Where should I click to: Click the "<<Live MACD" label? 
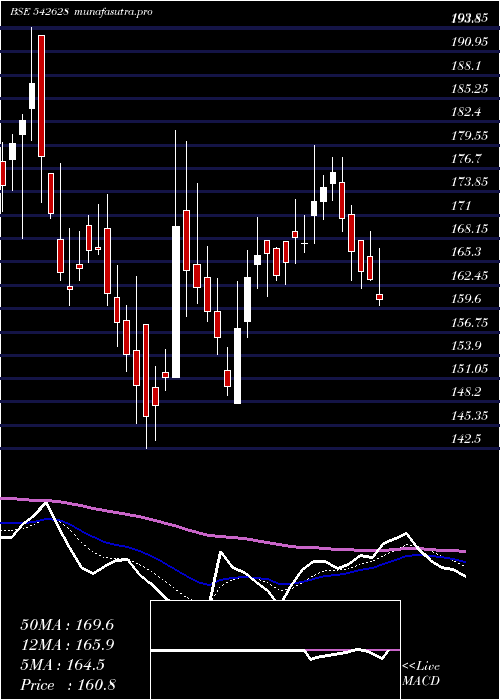[x=421, y=674]
